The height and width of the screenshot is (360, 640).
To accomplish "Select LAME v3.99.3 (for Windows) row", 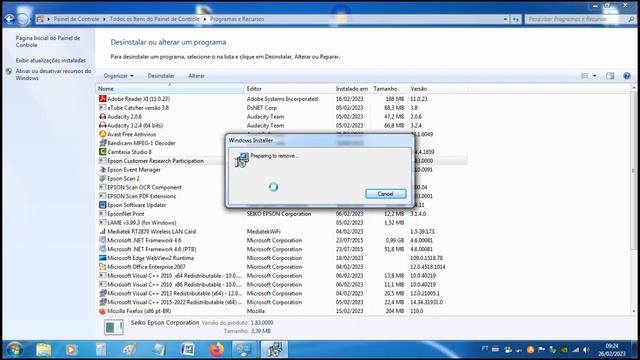I will click(x=282, y=222).
